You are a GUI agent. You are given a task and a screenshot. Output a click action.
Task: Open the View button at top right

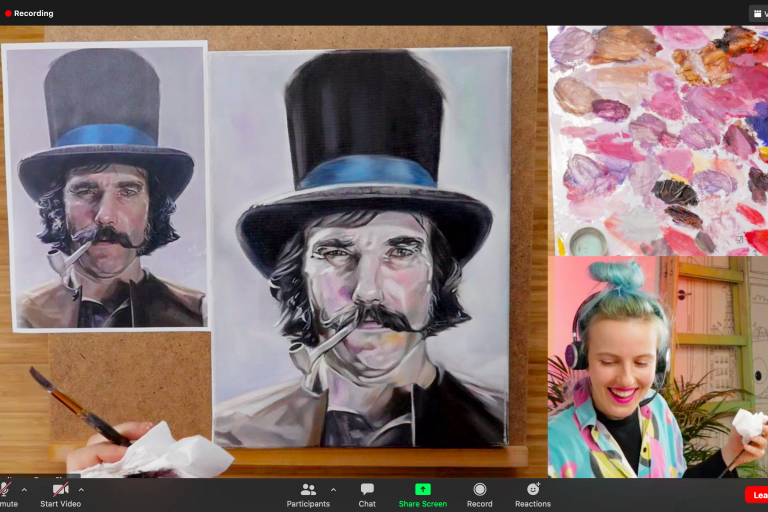(759, 14)
